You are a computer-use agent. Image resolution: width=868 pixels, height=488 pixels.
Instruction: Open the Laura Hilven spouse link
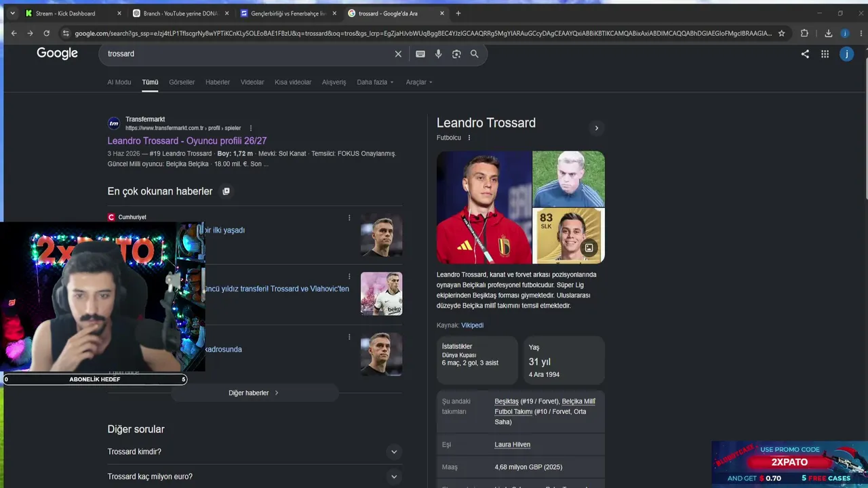coord(513,445)
